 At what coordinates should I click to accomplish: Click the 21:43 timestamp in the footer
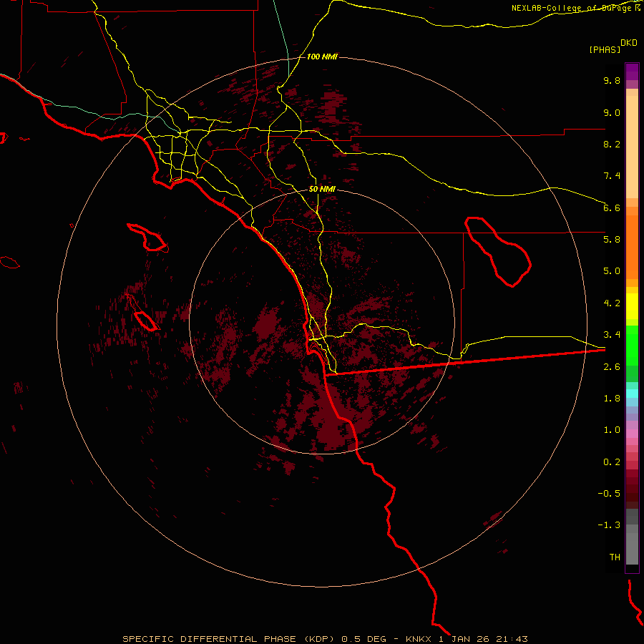512,639
